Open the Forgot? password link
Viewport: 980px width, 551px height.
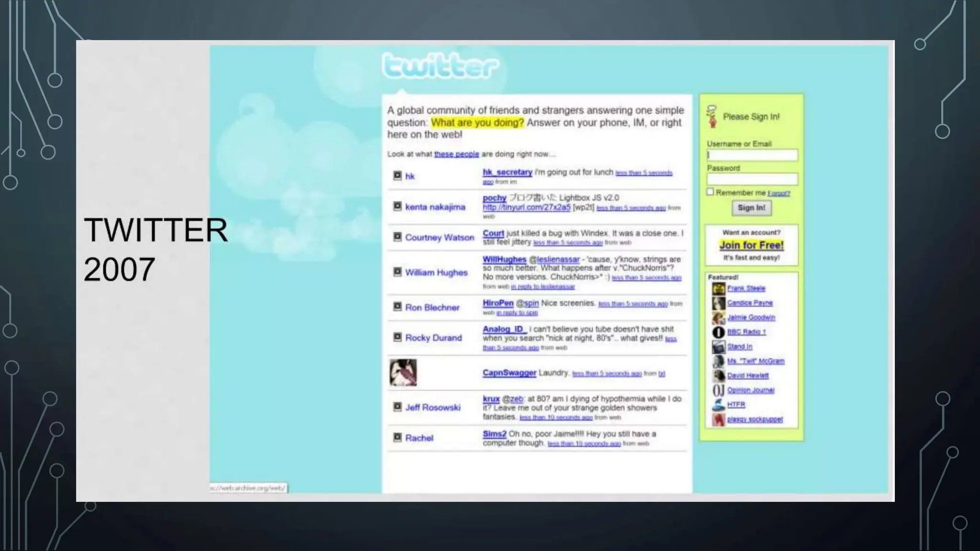tap(779, 193)
